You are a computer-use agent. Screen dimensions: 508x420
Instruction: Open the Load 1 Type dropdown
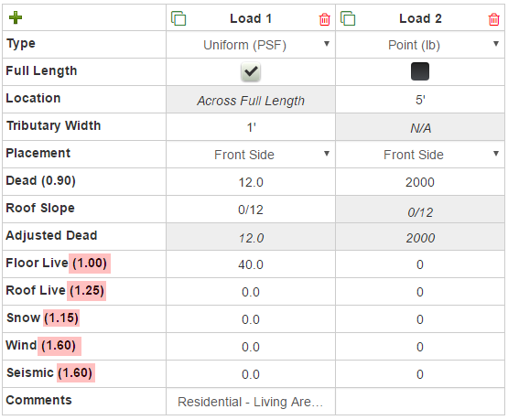click(251, 45)
